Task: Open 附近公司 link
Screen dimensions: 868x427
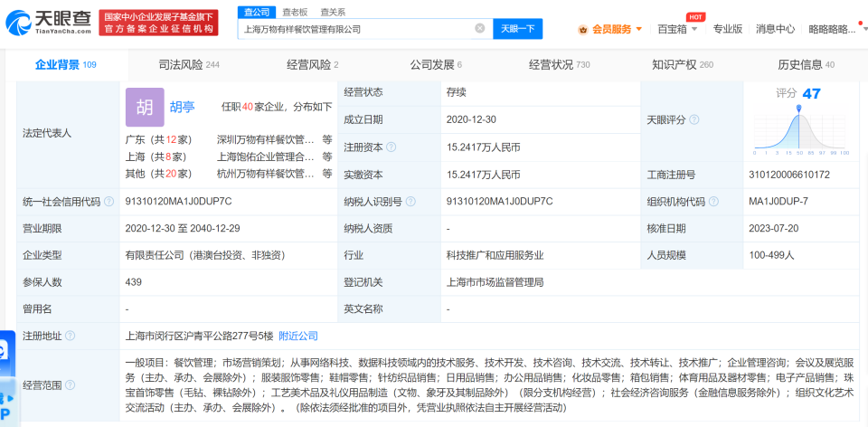Action: 297,336
